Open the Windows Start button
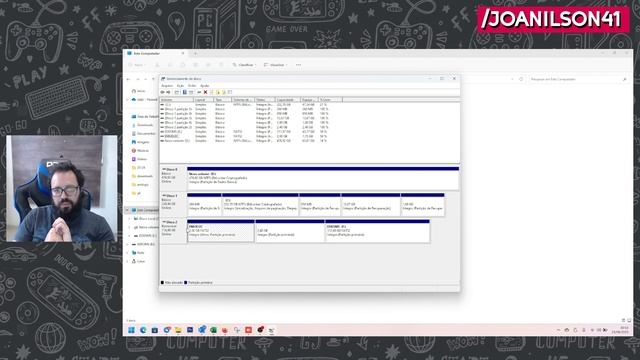This screenshot has height=360, width=640. tap(131, 330)
